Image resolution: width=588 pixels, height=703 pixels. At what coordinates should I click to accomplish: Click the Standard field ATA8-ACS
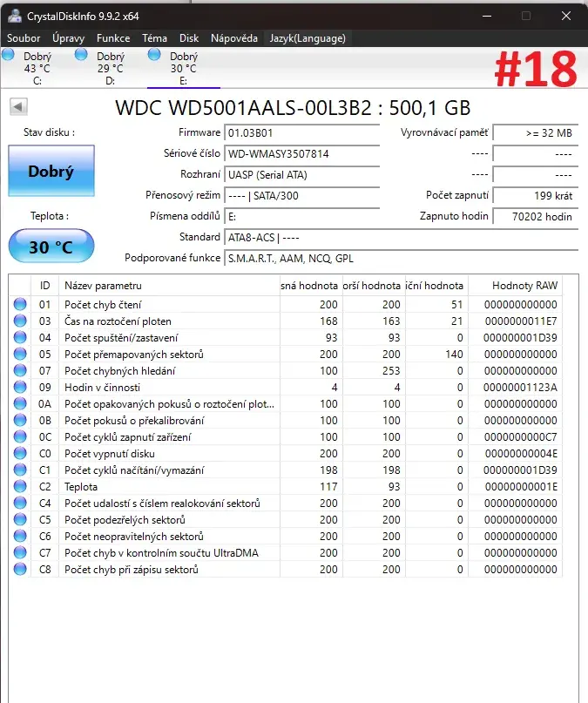(x=401, y=238)
